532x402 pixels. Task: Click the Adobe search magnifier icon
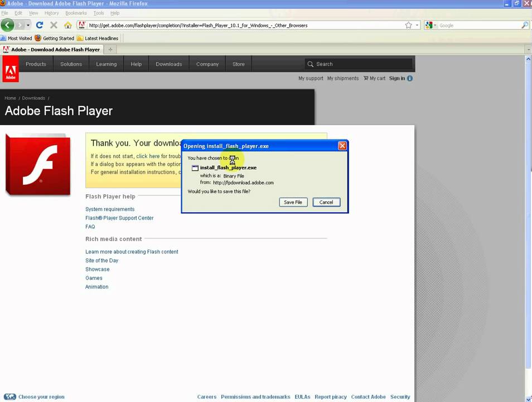310,64
